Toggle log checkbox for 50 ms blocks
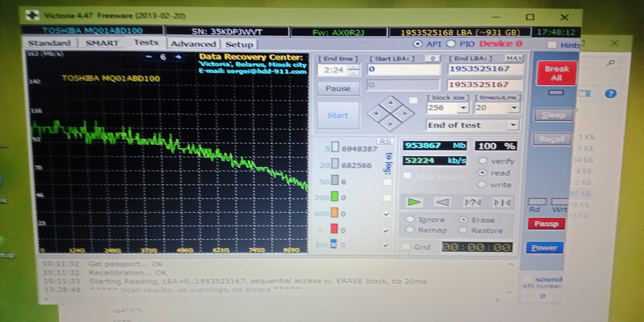Screen dimensions: 644x322 pos(387,182)
